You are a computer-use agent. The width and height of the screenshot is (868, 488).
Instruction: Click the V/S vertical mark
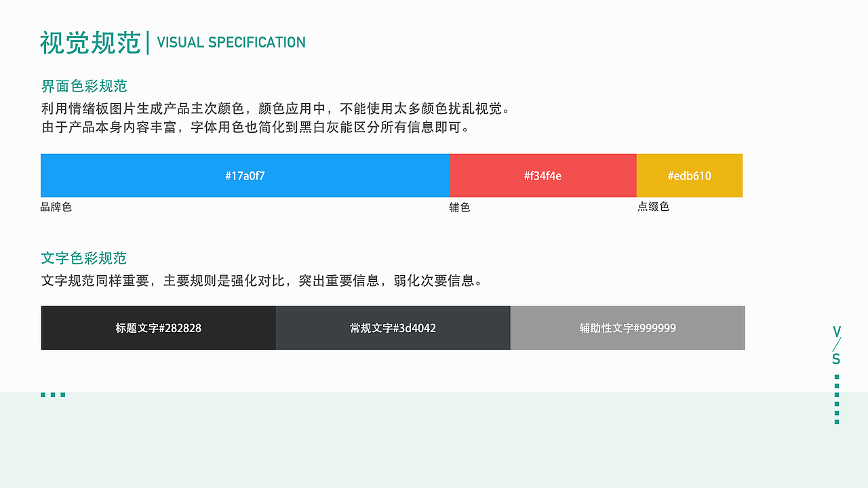(837, 346)
